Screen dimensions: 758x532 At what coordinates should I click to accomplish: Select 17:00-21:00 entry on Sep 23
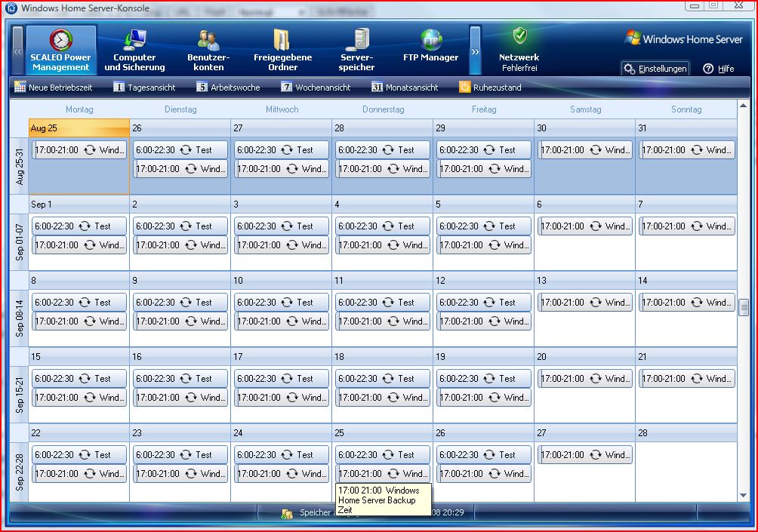tap(180, 474)
